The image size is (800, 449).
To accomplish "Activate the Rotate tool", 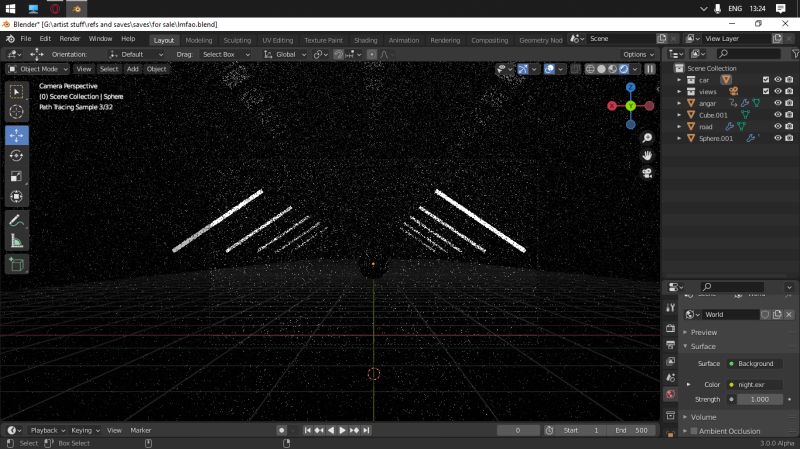I will click(16, 156).
